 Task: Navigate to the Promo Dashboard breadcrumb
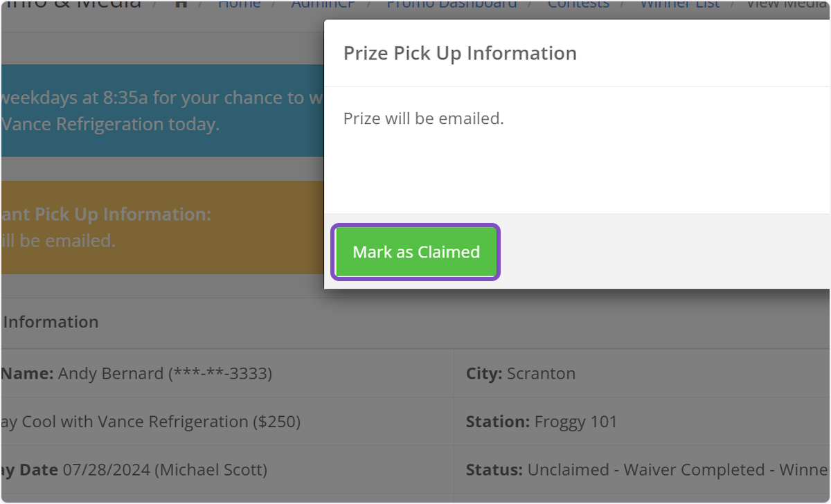(452, 4)
